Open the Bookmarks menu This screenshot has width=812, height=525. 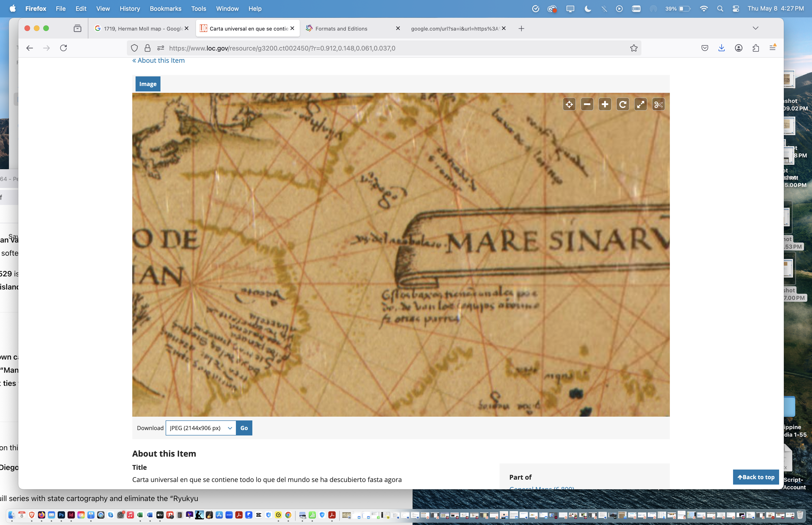pyautogui.click(x=165, y=8)
